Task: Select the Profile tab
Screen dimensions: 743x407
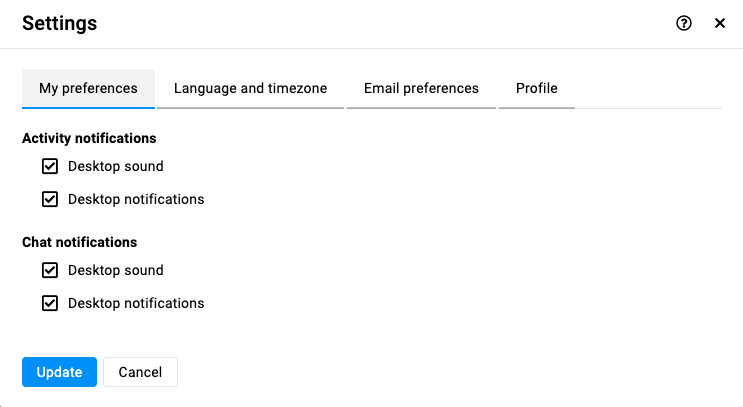Action: tap(536, 88)
